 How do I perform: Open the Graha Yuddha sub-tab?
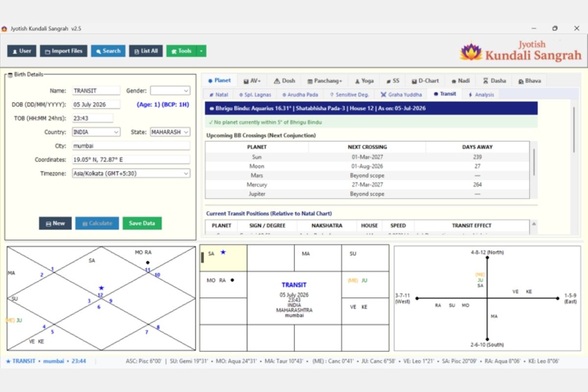click(401, 94)
